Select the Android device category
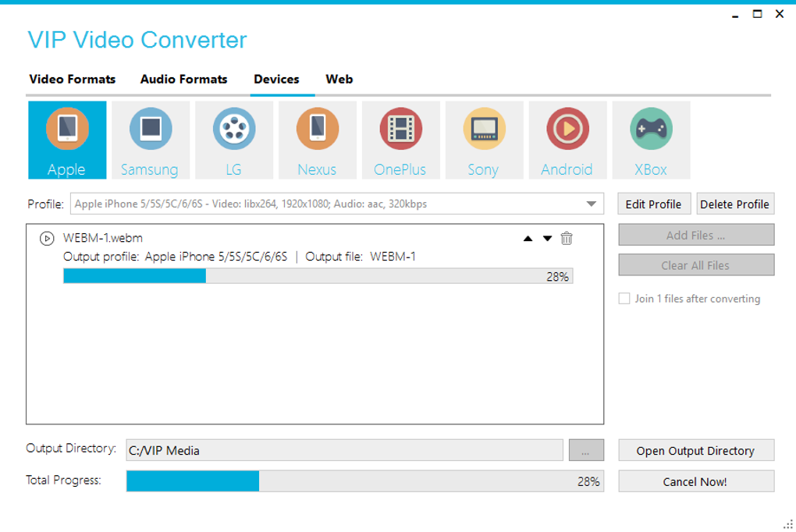 pyautogui.click(x=567, y=140)
